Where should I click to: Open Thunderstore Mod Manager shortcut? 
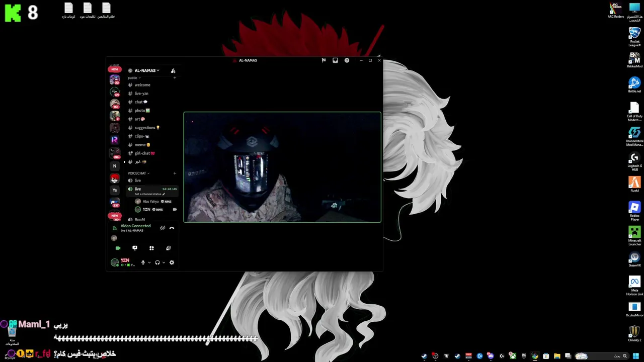point(634,136)
